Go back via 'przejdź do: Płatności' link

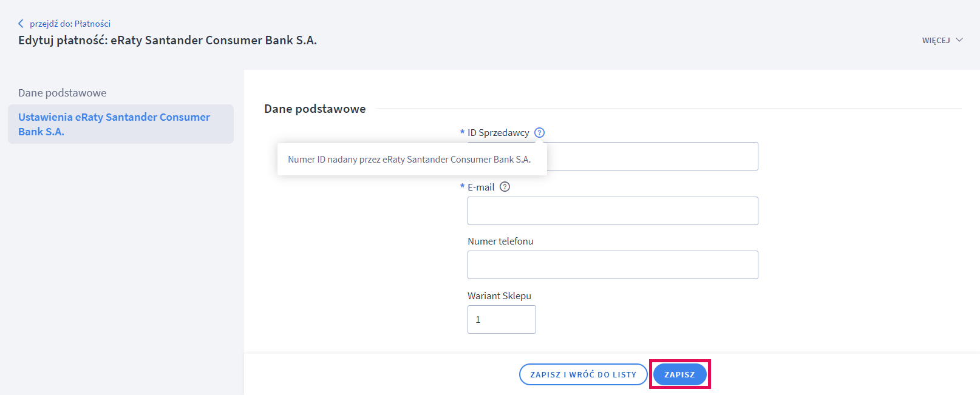click(x=64, y=24)
